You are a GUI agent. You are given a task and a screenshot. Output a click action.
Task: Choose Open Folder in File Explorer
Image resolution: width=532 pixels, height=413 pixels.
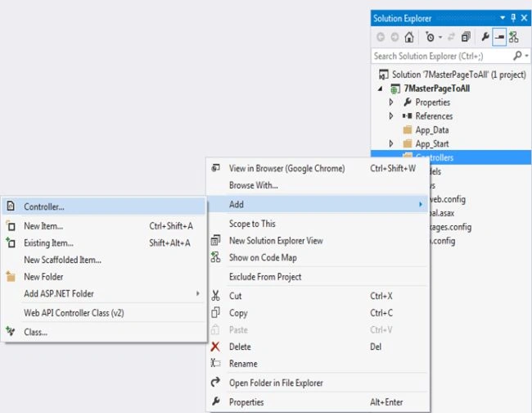[318, 383]
